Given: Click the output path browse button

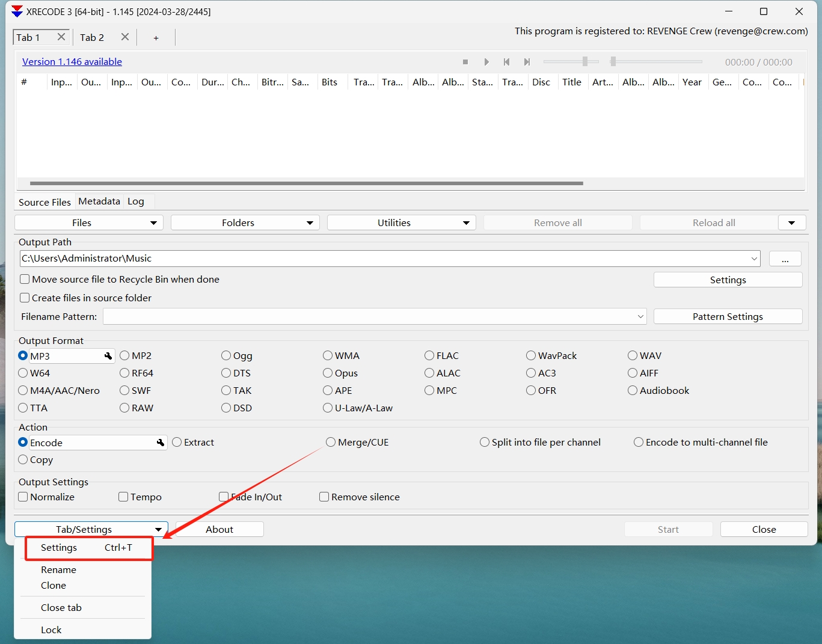Looking at the screenshot, I should click(x=785, y=259).
